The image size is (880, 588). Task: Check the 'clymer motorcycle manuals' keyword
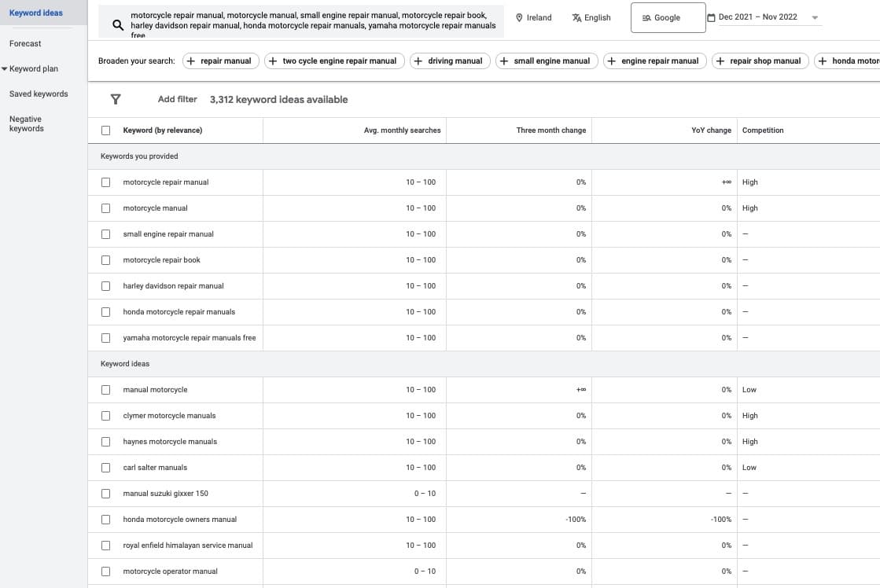[105, 415]
